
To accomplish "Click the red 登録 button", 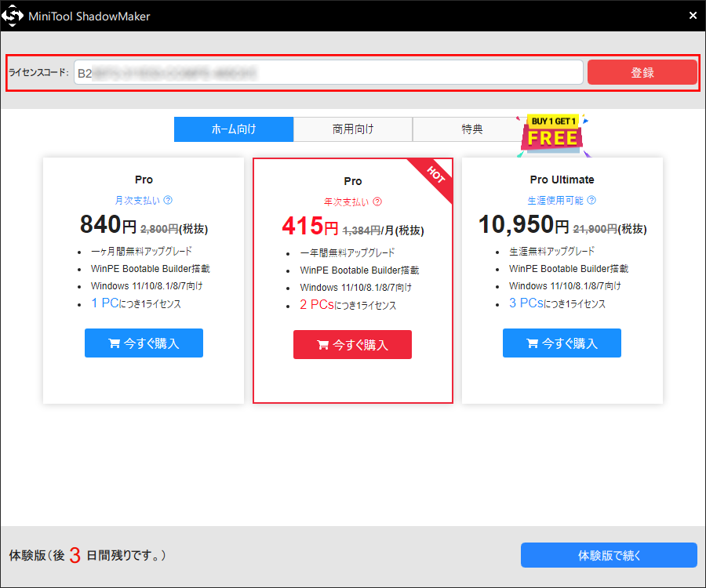I will [x=642, y=72].
